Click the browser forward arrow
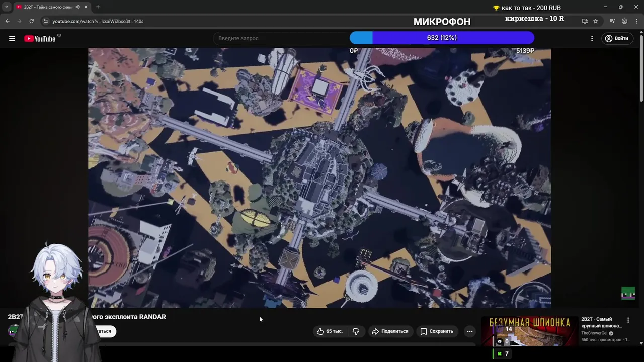Viewport: 644px width, 362px height. pos(20,21)
